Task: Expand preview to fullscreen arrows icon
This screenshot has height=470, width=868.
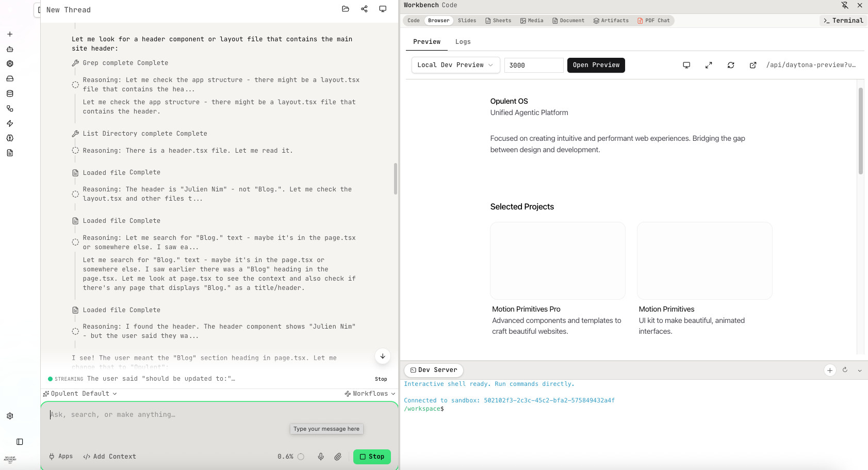Action: pos(709,65)
